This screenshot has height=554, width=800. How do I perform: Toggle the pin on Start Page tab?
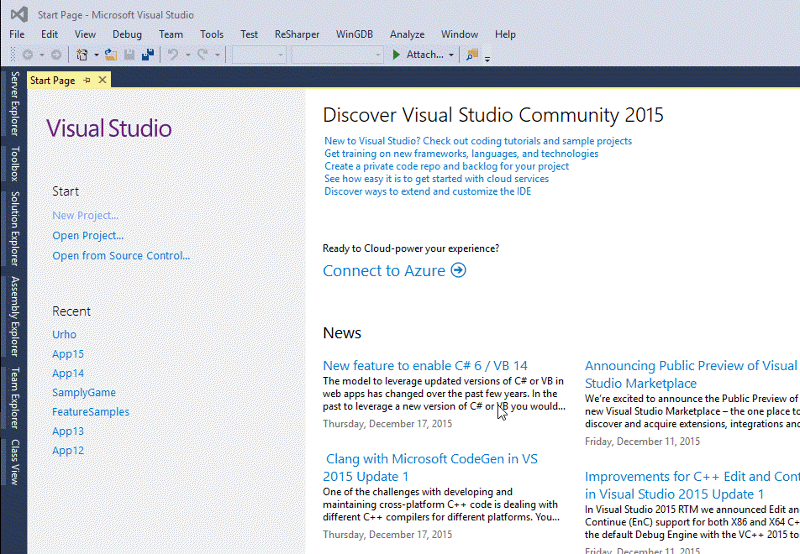(x=87, y=81)
